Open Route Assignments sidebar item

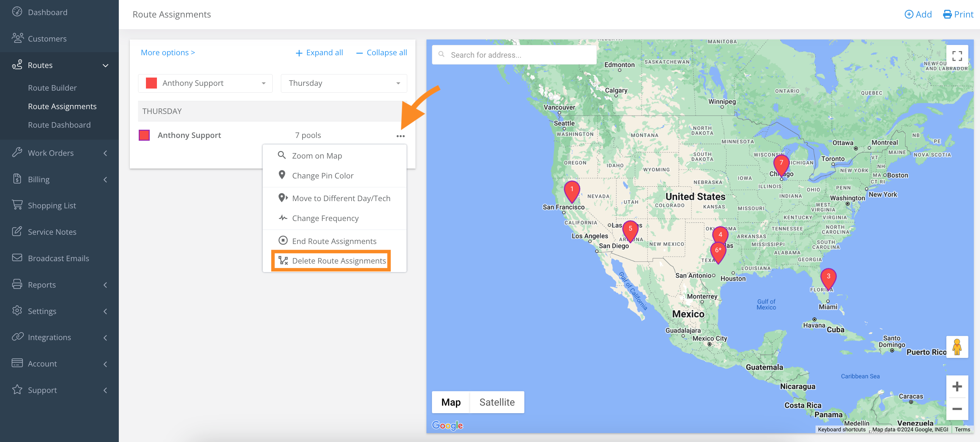click(x=62, y=106)
